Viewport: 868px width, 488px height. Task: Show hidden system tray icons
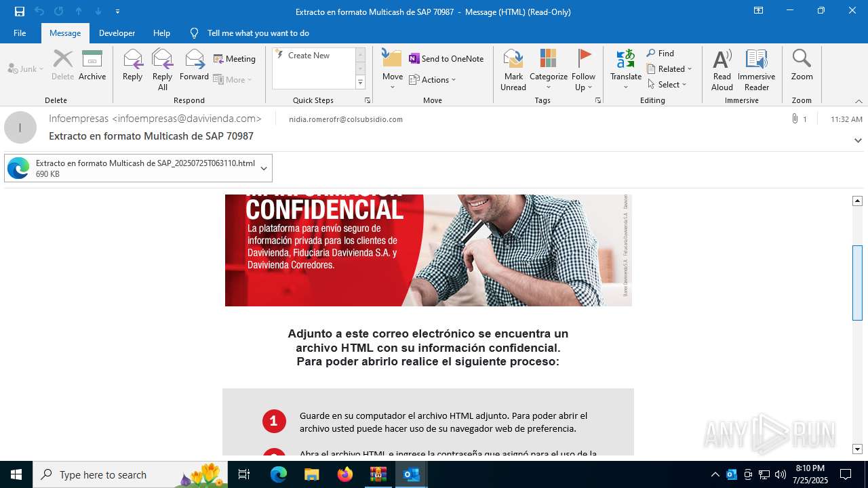click(715, 474)
